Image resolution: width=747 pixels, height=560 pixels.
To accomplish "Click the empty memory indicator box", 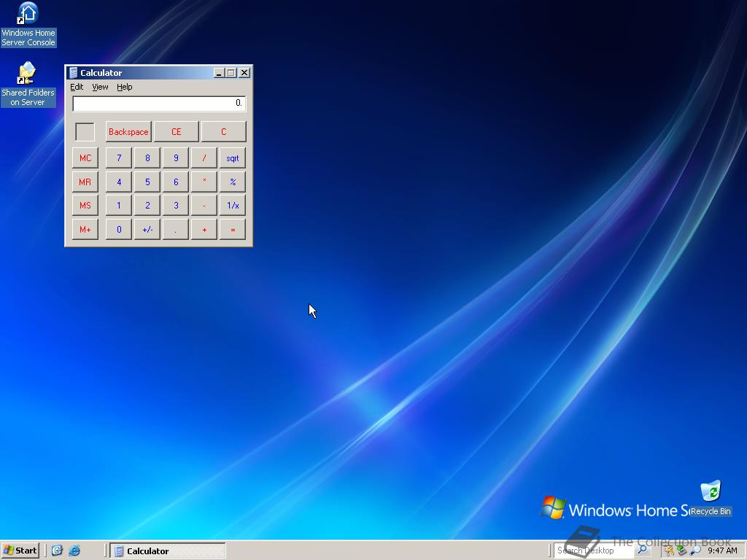I will 85,132.
